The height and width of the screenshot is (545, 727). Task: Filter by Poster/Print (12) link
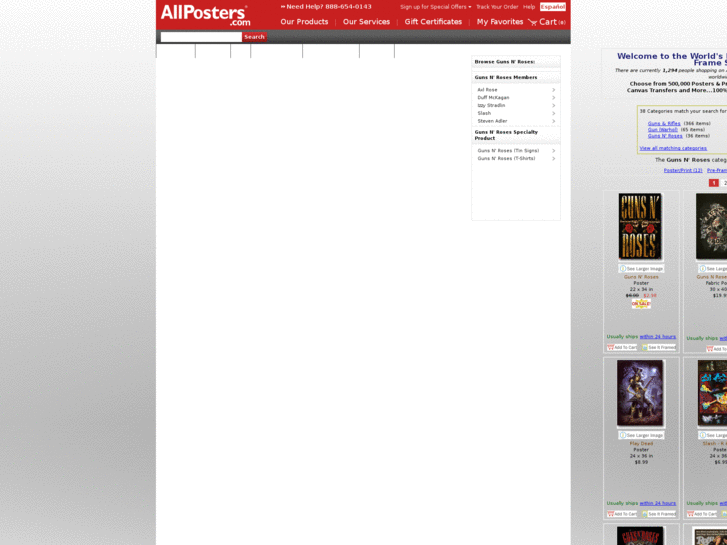683,171
